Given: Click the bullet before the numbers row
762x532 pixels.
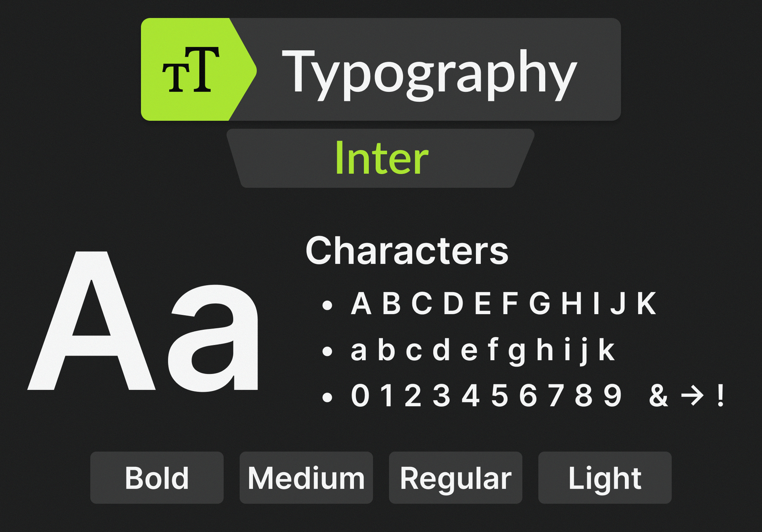Looking at the screenshot, I should [327, 397].
